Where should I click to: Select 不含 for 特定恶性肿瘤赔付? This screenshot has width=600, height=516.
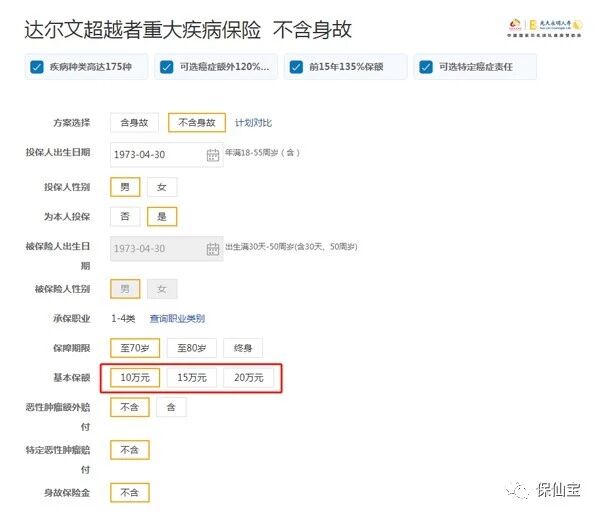pyautogui.click(x=130, y=450)
